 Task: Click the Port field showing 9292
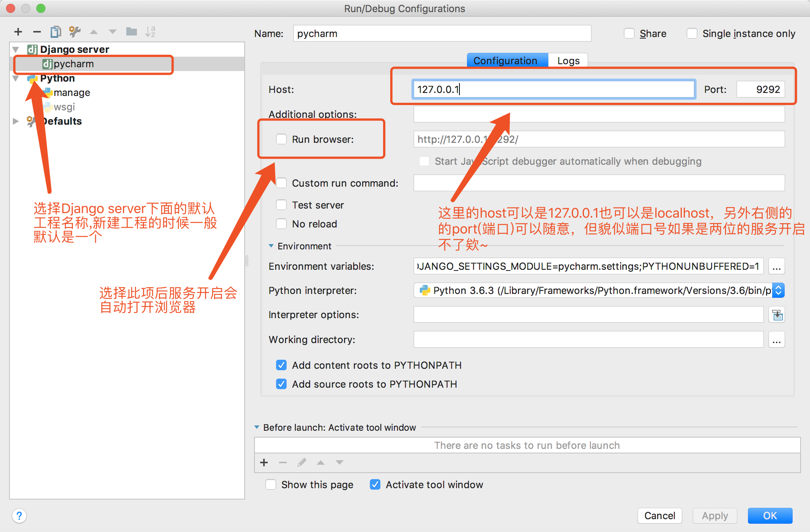click(761, 90)
